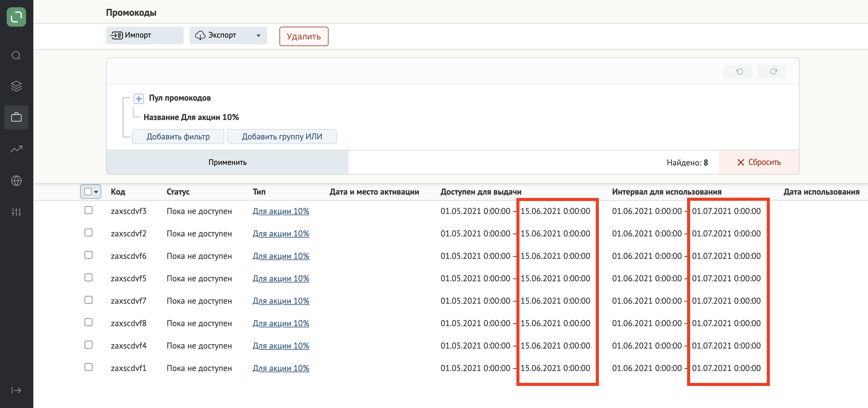
Task: Open the layers icon in sidebar
Action: point(16,86)
